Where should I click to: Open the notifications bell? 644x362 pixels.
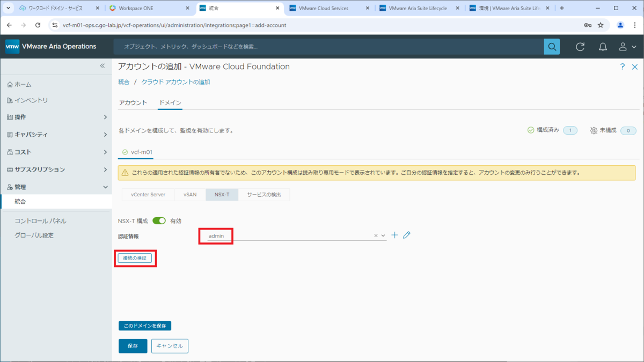pyautogui.click(x=603, y=47)
